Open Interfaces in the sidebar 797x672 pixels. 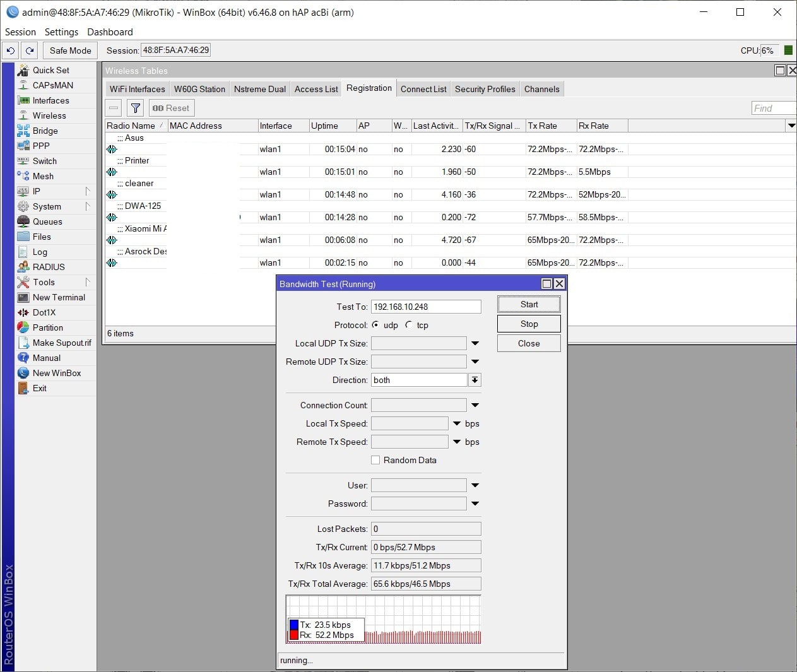(x=50, y=100)
